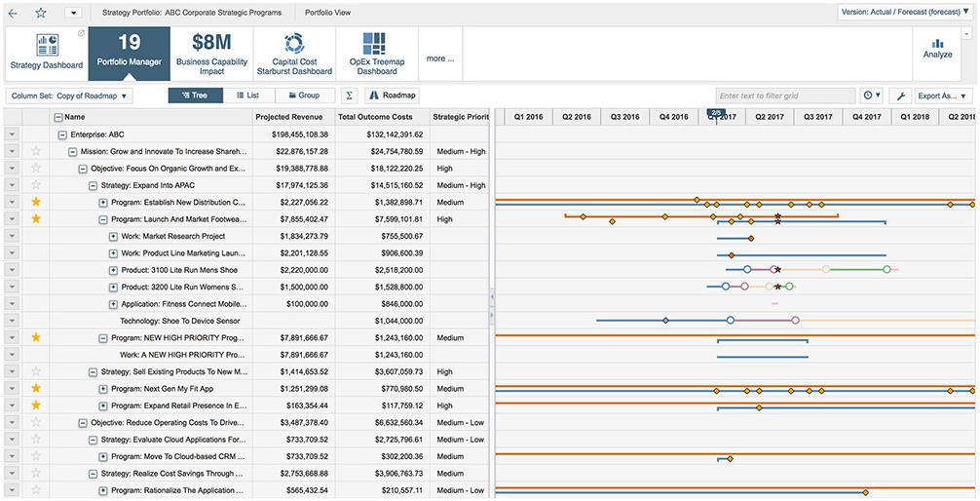Star the Mission: Grow and Innovate row

pyautogui.click(x=36, y=151)
